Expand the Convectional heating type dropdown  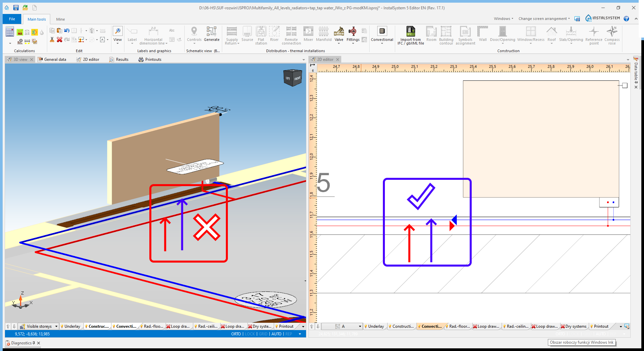click(x=382, y=44)
